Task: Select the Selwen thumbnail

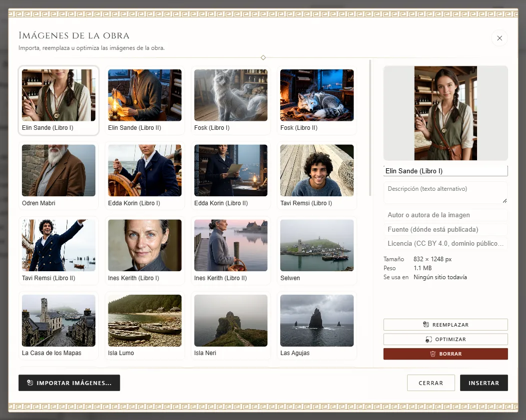Action: click(x=317, y=251)
